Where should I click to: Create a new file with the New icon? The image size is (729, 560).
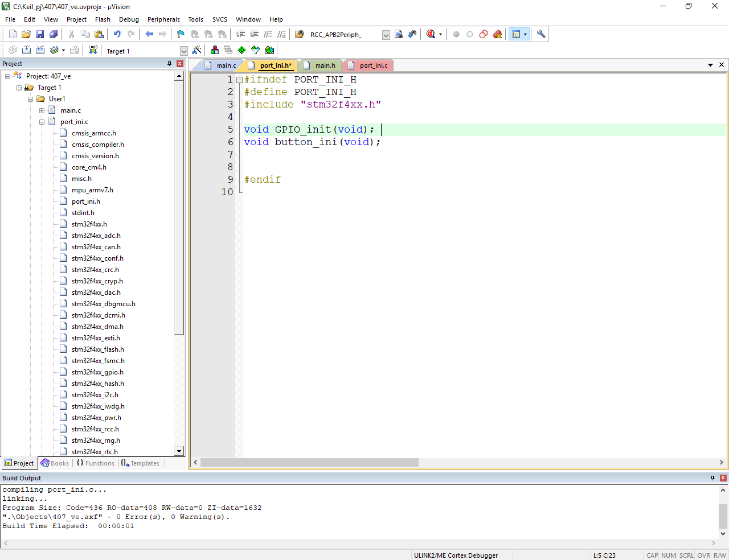pos(13,34)
